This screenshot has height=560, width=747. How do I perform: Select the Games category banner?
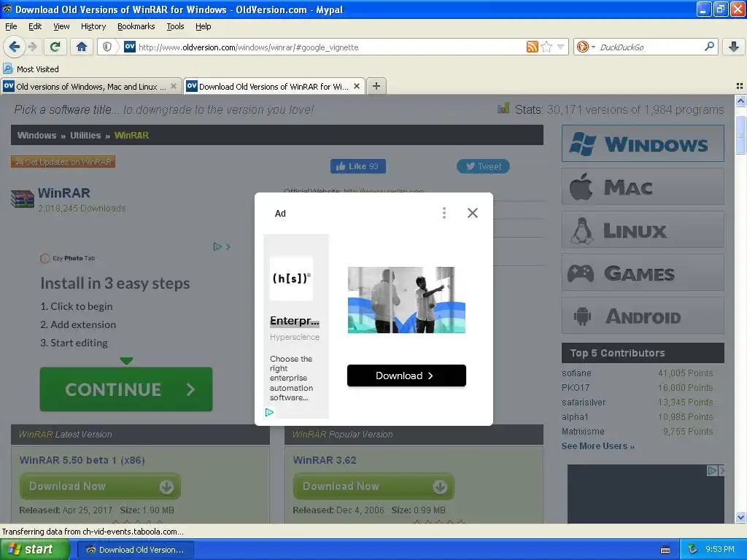coord(643,273)
